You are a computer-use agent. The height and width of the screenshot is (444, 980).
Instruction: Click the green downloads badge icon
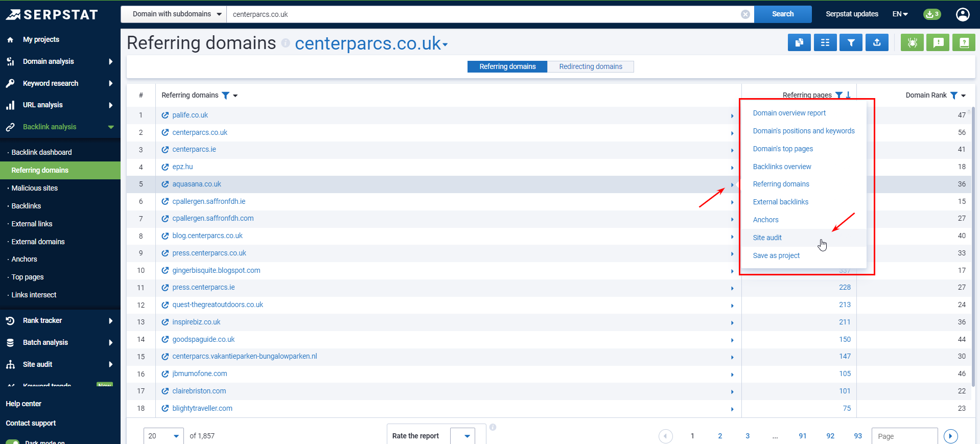(932, 14)
